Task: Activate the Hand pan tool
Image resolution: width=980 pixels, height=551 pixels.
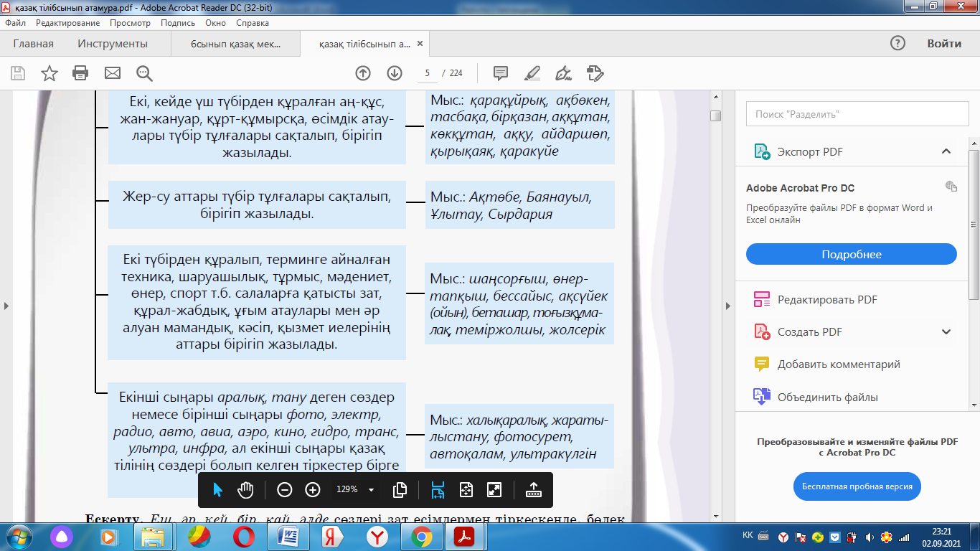Action: point(246,490)
